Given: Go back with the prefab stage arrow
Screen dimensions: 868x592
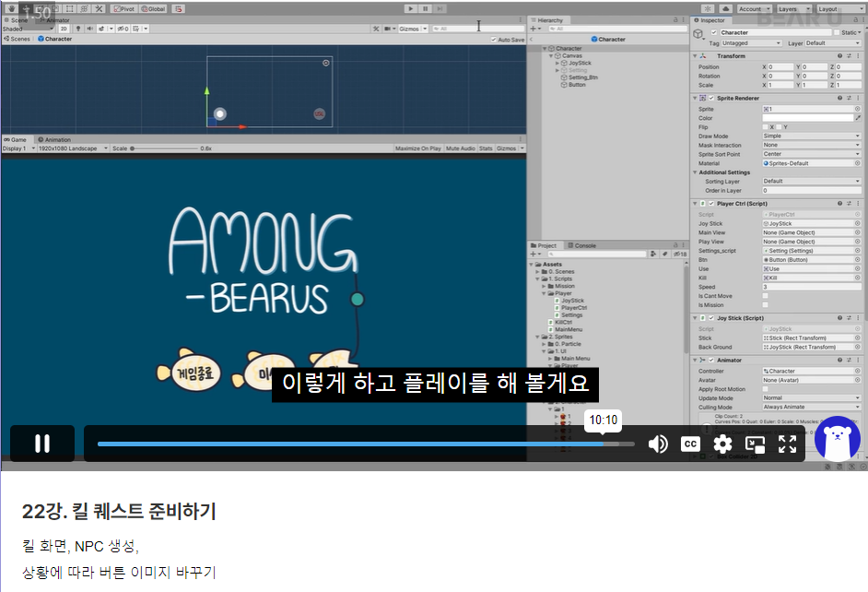Looking at the screenshot, I should (x=532, y=40).
